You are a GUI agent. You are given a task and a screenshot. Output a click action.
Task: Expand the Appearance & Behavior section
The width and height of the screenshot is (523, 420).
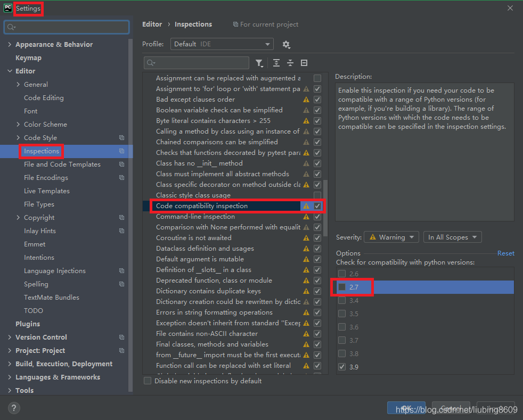9,44
